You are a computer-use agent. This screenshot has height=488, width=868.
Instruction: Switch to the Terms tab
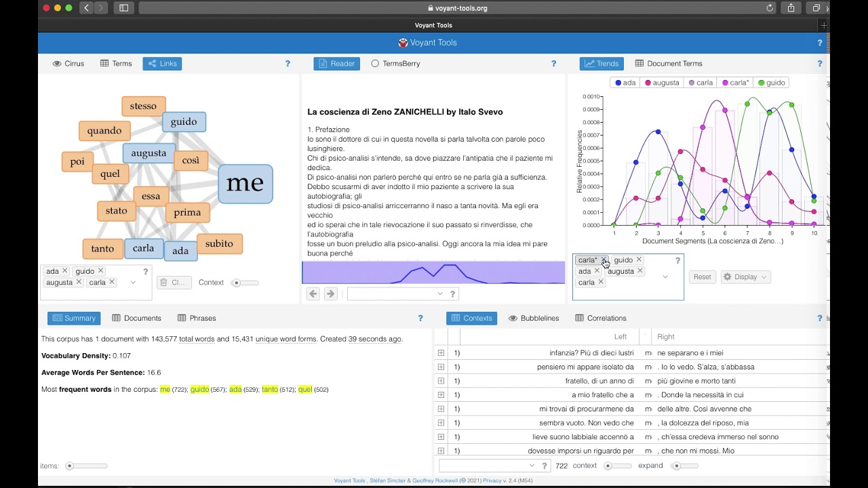116,64
